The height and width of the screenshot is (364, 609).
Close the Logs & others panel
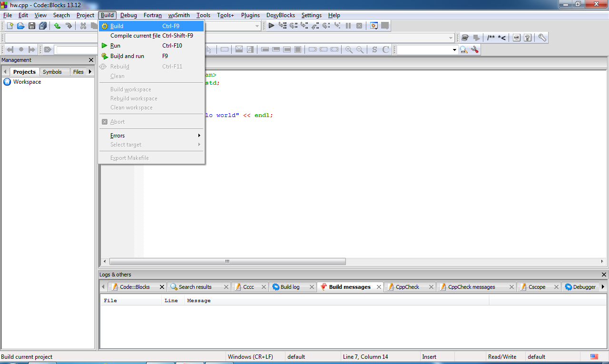pos(604,275)
